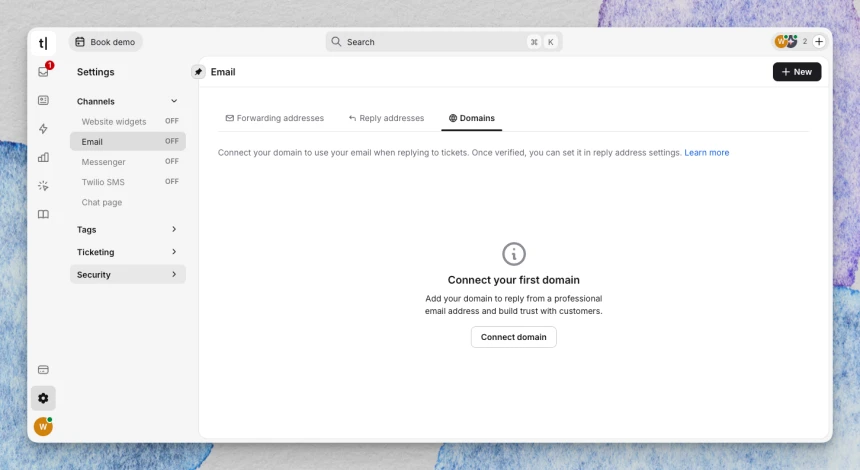
Task: Open Website widgets channel settings
Action: coord(127,121)
